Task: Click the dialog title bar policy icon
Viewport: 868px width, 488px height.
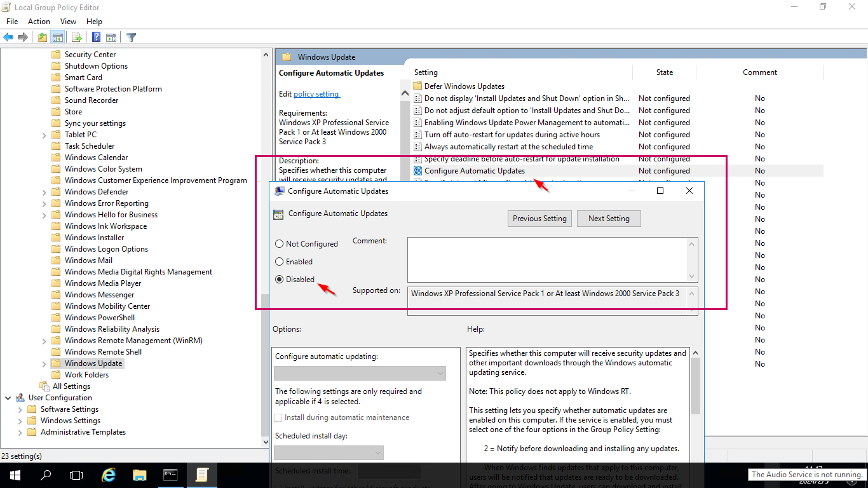Action: 280,191
